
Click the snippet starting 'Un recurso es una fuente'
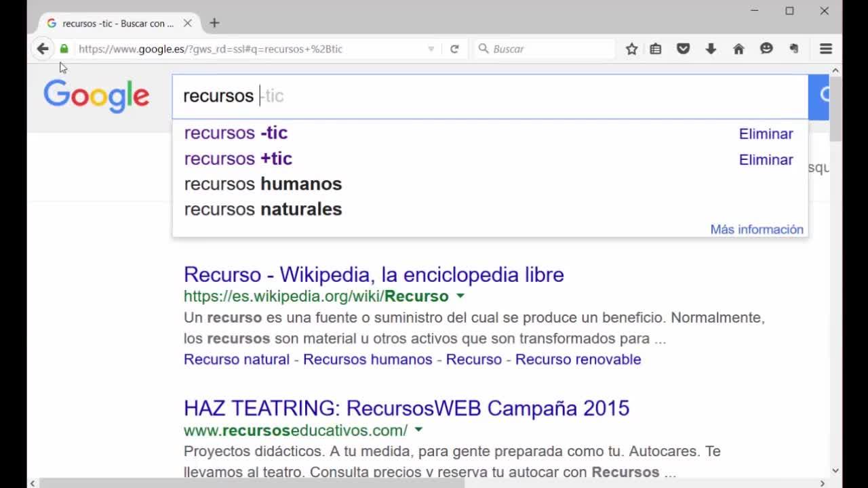point(474,328)
